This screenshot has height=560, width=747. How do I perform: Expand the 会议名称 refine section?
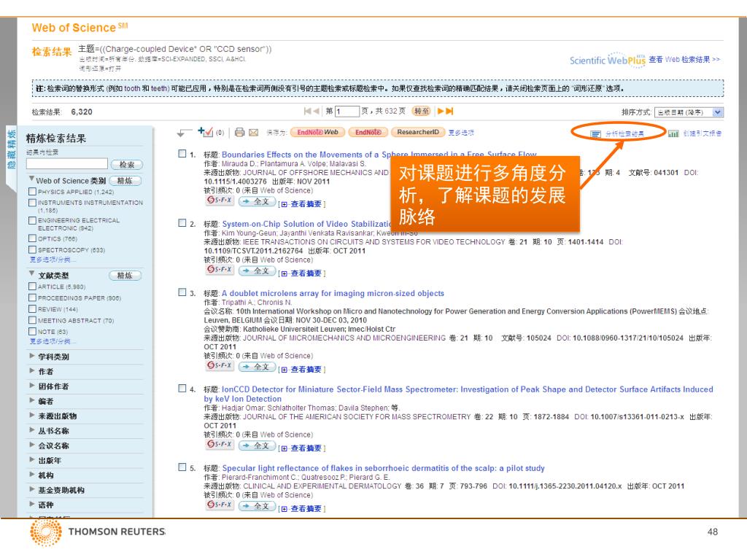pyautogui.click(x=31, y=445)
